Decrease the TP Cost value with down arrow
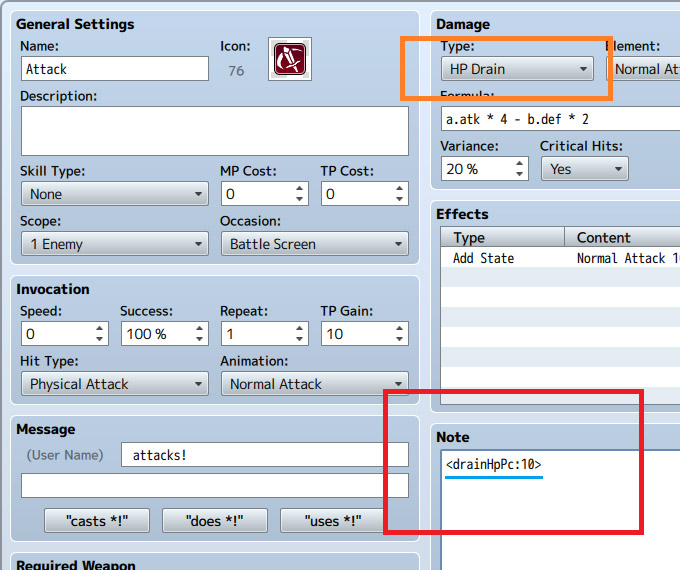This screenshot has width=680, height=570. (399, 199)
